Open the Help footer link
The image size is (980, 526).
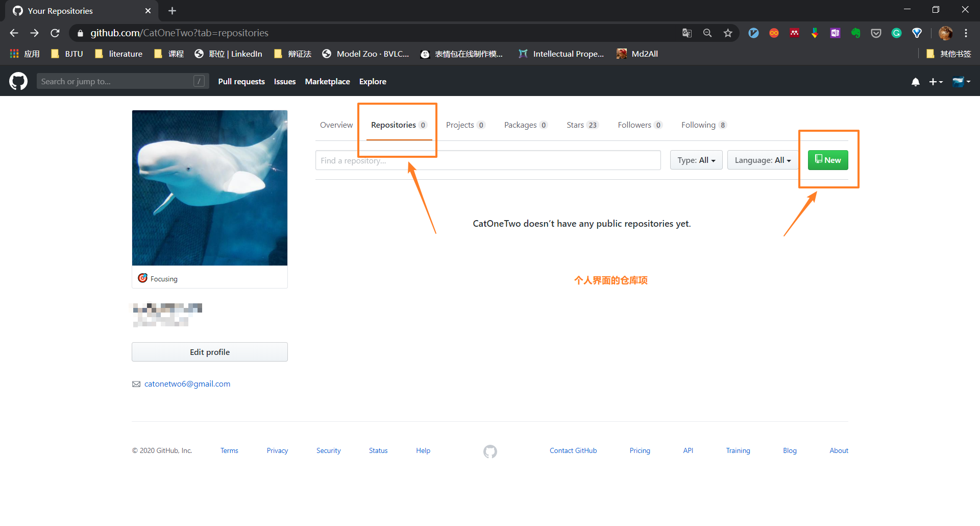(423, 450)
